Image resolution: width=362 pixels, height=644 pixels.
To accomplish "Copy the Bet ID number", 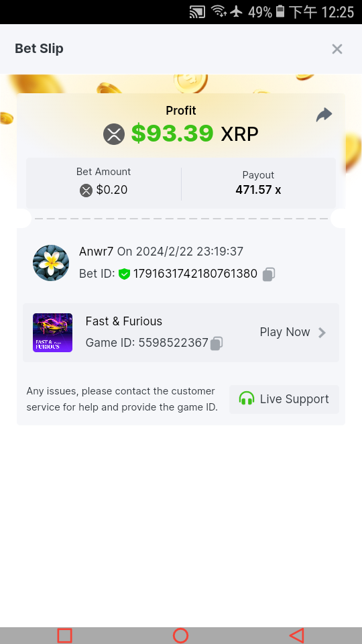I will (269, 274).
